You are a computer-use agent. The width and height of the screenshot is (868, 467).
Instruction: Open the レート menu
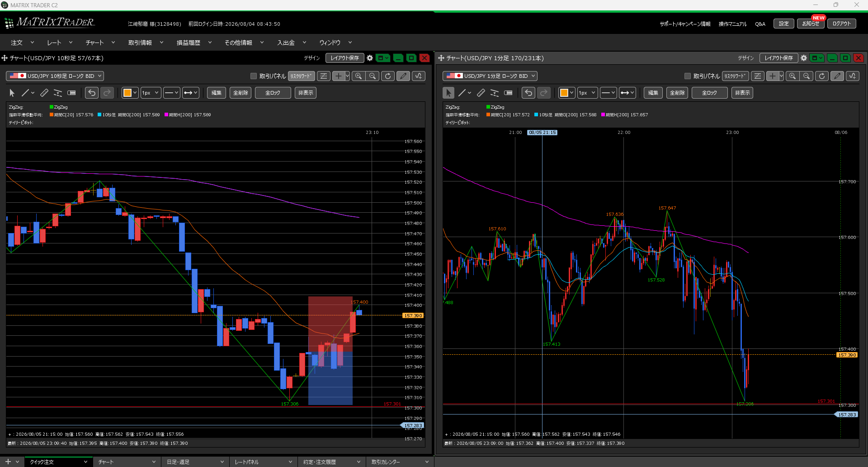60,43
